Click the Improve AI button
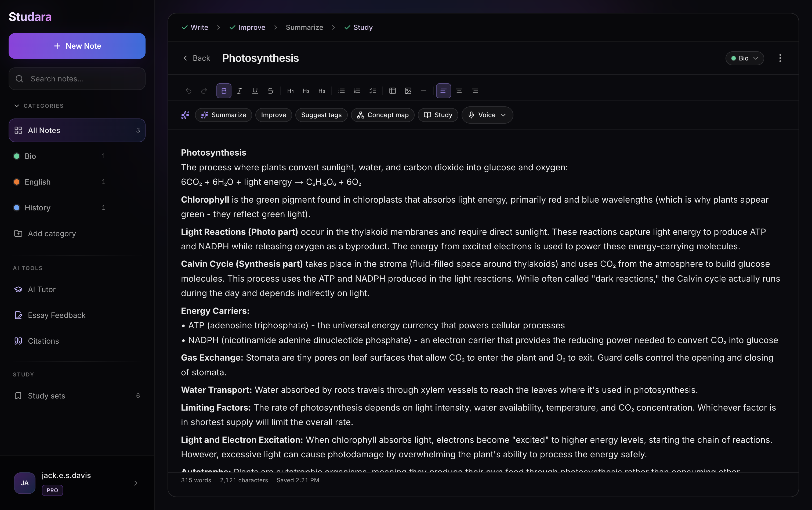The width and height of the screenshot is (812, 510). click(x=273, y=115)
